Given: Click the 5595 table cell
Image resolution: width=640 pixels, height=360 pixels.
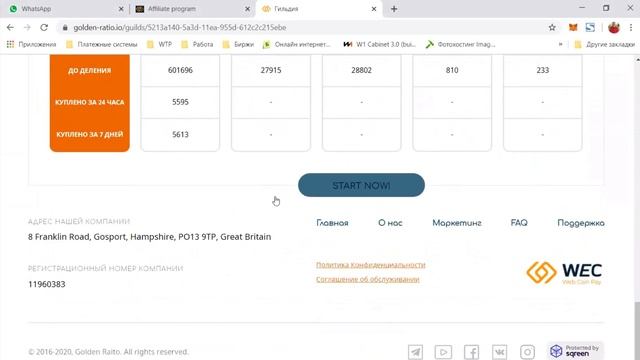Looking at the screenshot, I should pos(180,102).
